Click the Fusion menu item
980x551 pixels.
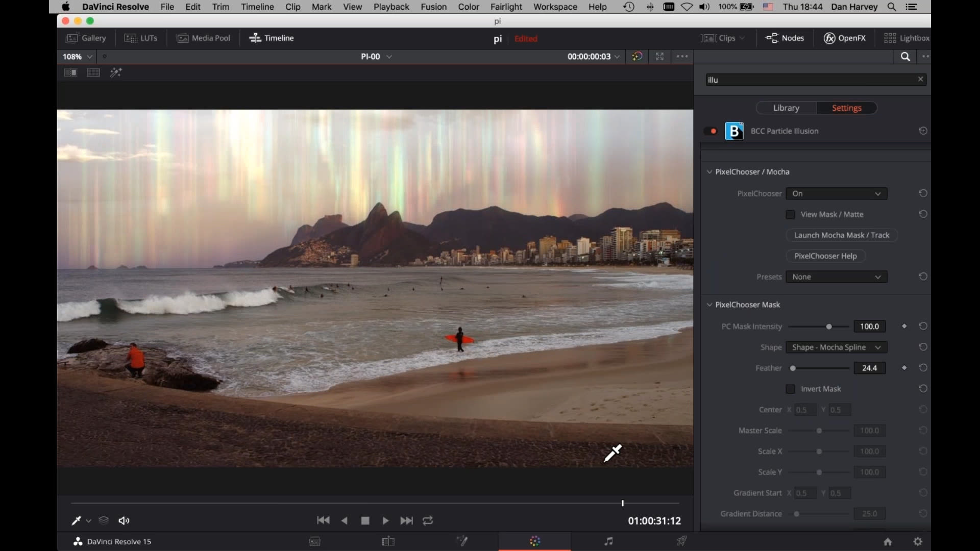(x=433, y=7)
